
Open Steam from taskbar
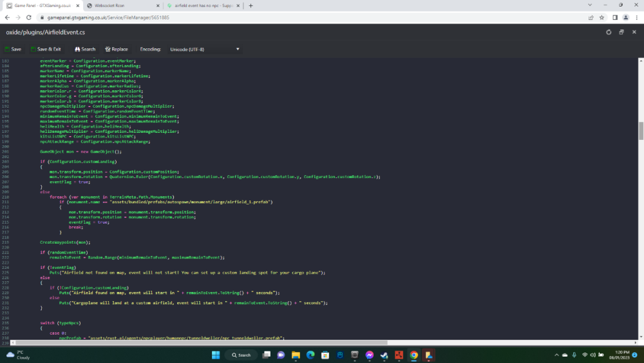[x=384, y=355]
